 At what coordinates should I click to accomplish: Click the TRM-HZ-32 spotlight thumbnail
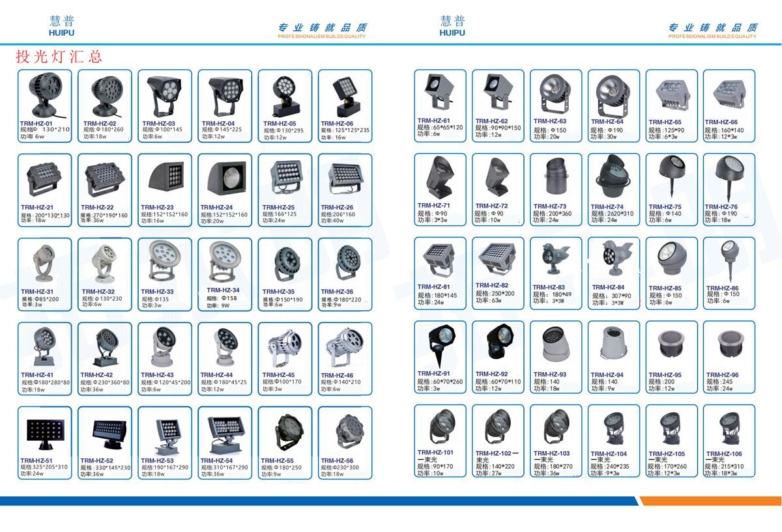click(x=104, y=264)
